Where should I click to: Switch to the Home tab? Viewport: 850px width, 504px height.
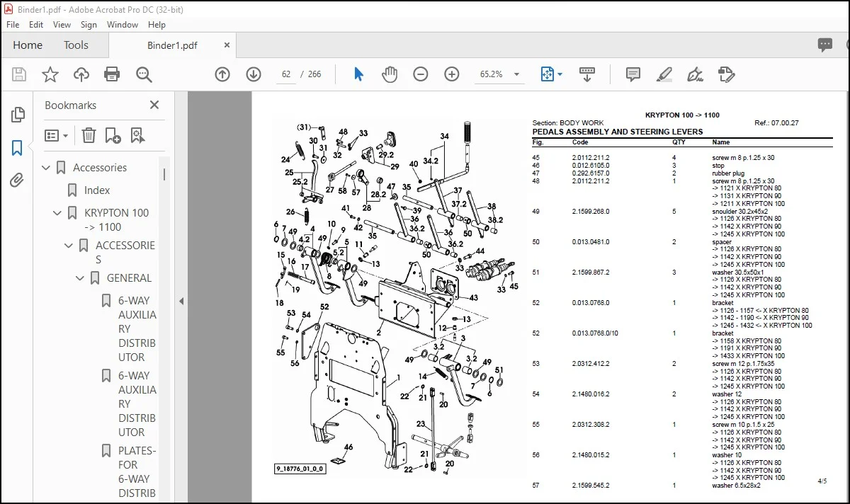pyautogui.click(x=28, y=45)
